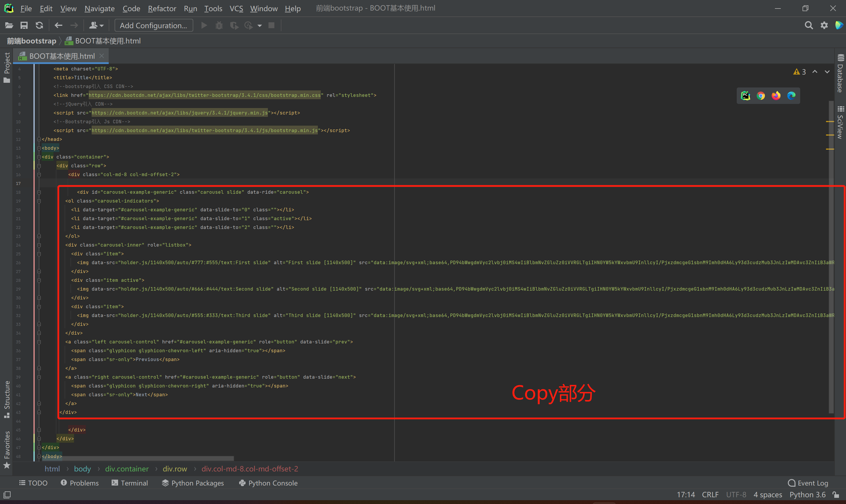Click the Debug bug icon
Screen dimensions: 846x504
coord(219,26)
